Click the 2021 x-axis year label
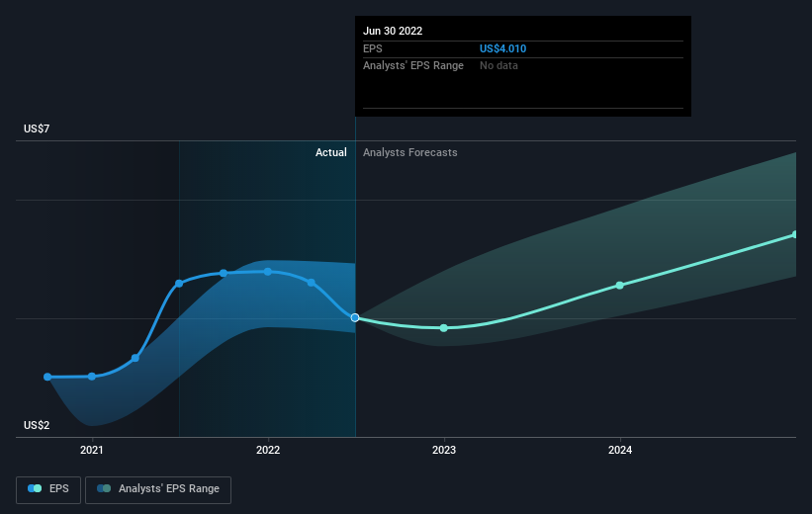This screenshot has height=514, width=812. [x=92, y=451]
